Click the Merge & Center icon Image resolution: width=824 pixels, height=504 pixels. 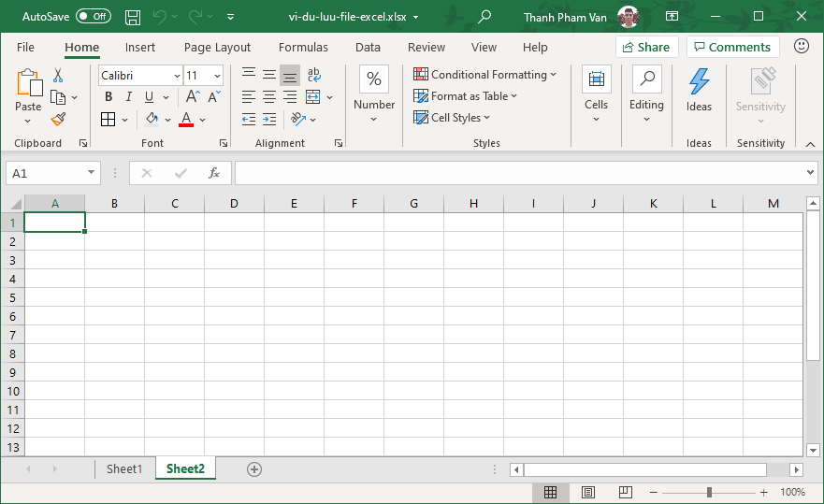312,96
